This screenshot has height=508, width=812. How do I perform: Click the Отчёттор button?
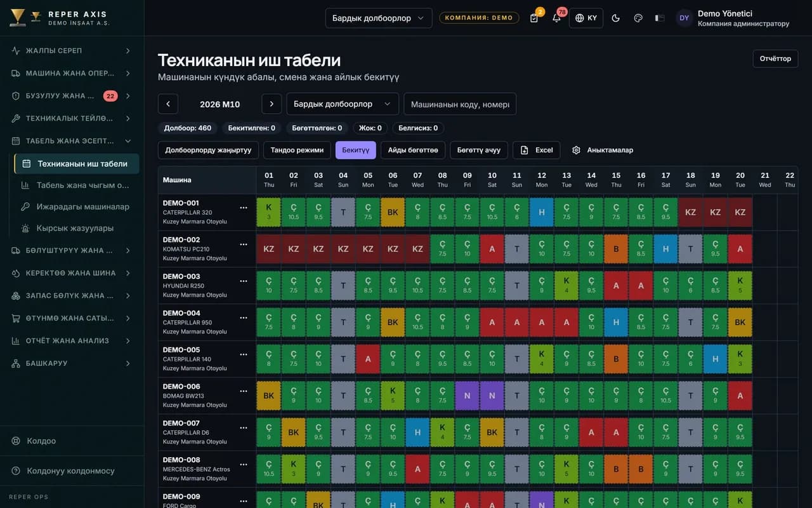(775, 58)
